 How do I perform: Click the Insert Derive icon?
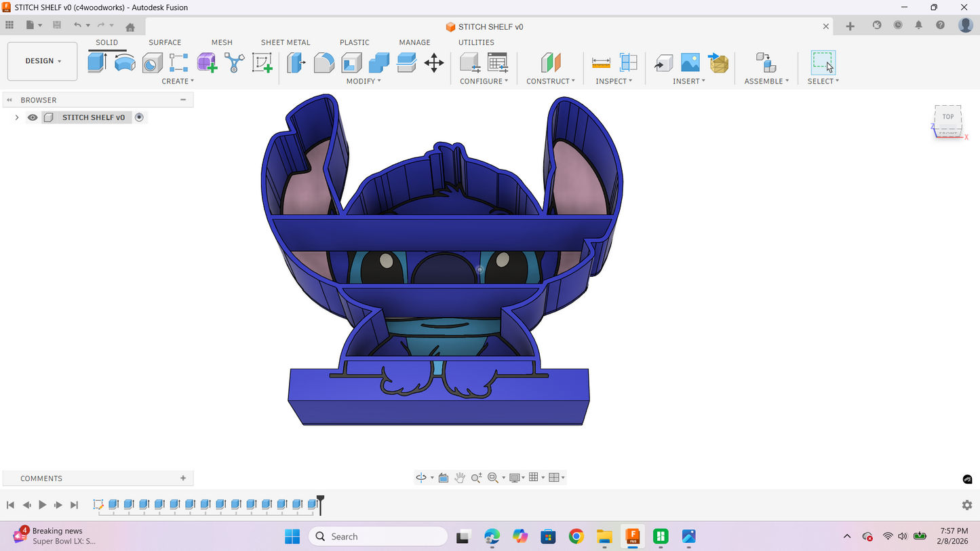[663, 62]
